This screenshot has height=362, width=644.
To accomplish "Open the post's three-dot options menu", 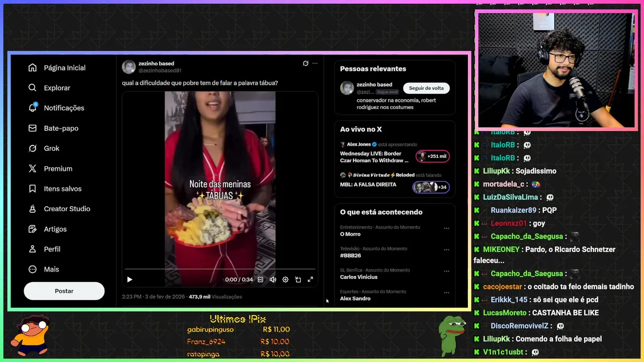I will (x=315, y=63).
